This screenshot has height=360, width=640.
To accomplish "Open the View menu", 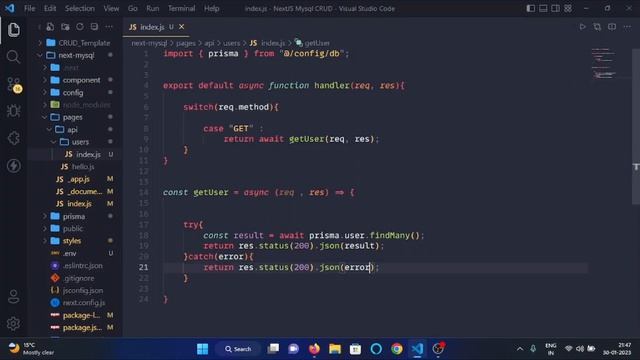I will (x=111, y=8).
